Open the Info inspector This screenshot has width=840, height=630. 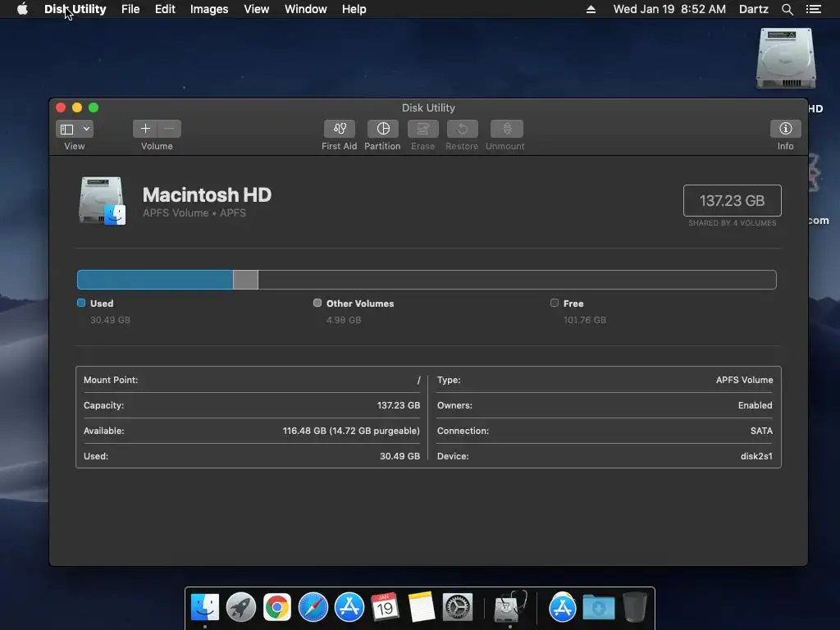pos(785,129)
